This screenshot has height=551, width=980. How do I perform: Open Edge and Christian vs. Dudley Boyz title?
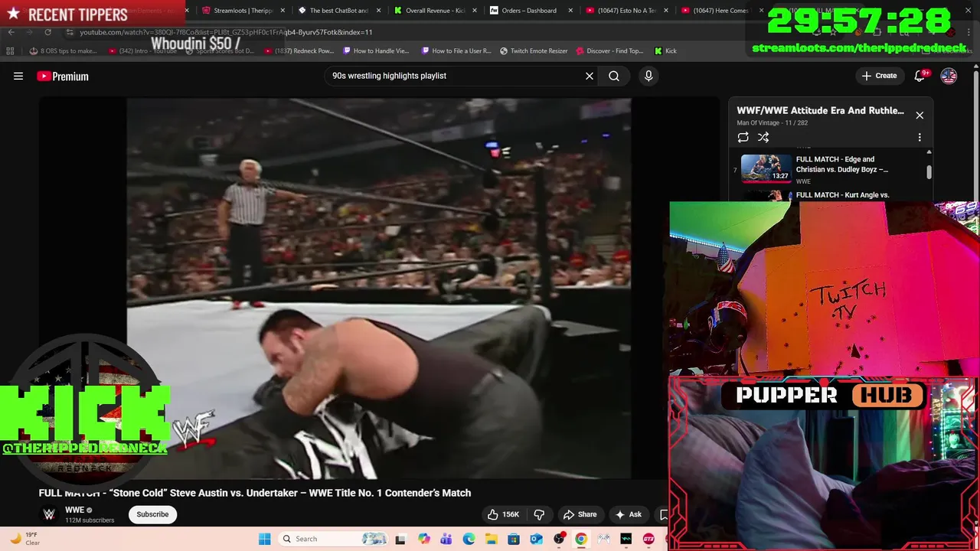[x=842, y=165]
